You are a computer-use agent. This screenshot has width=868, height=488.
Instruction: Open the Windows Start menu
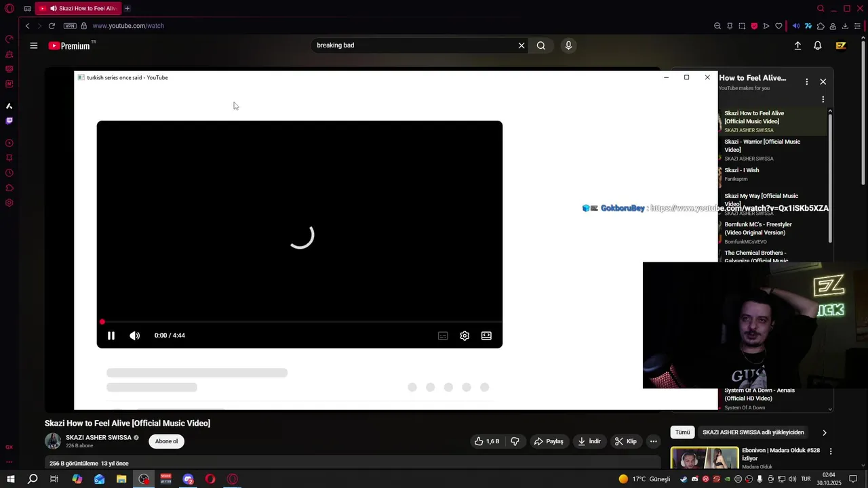pos(10,479)
